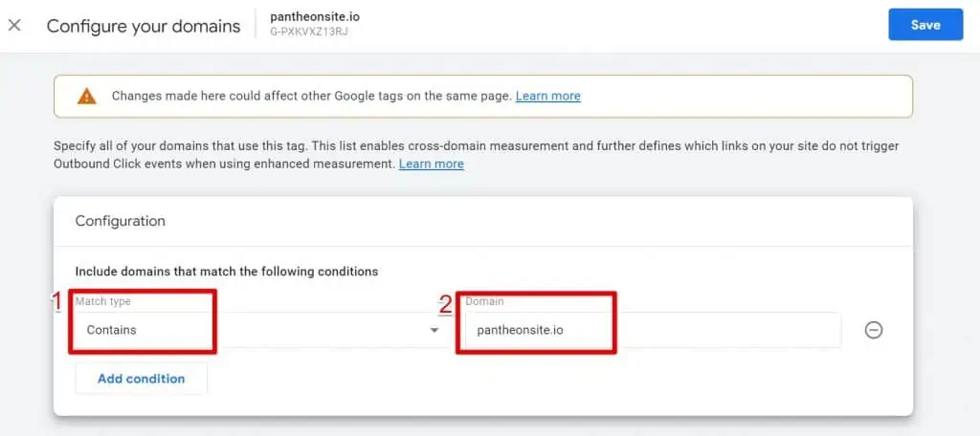Select the G-PXKVXZ13RJ measurement ID
Viewport: 980px width, 436px height.
(x=309, y=32)
